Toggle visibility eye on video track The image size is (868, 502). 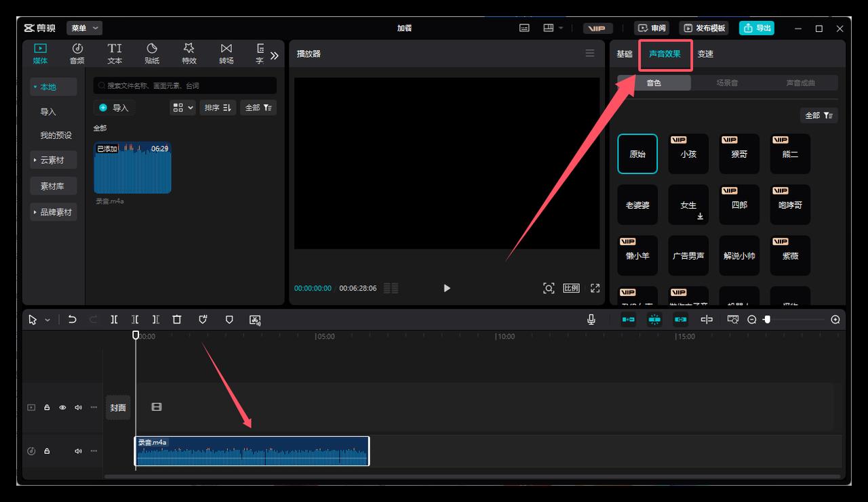pos(62,408)
